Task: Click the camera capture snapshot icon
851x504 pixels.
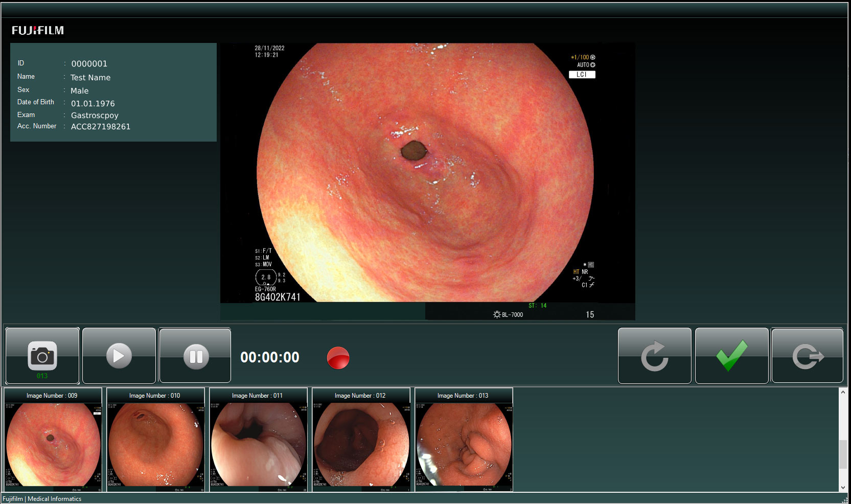Action: pyautogui.click(x=42, y=356)
